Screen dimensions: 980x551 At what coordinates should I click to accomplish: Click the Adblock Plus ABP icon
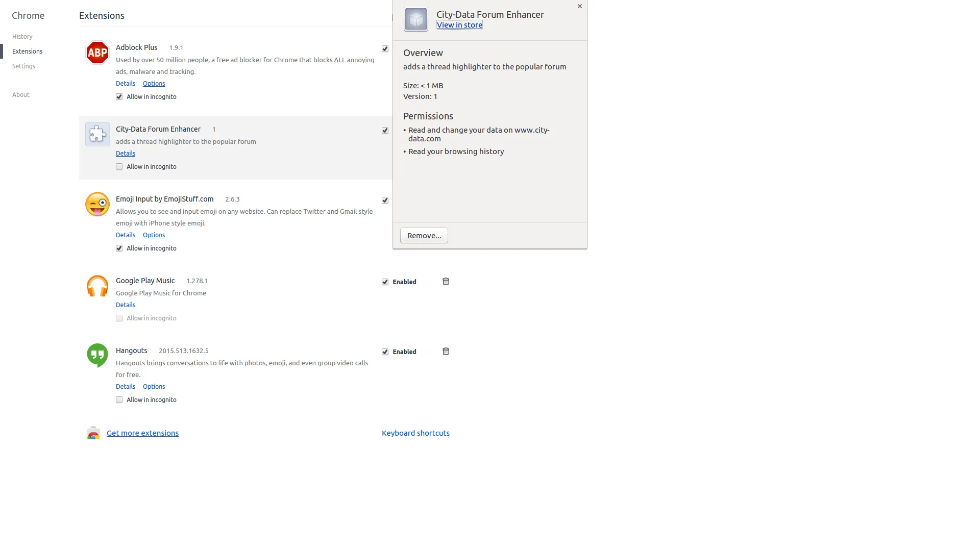click(97, 53)
